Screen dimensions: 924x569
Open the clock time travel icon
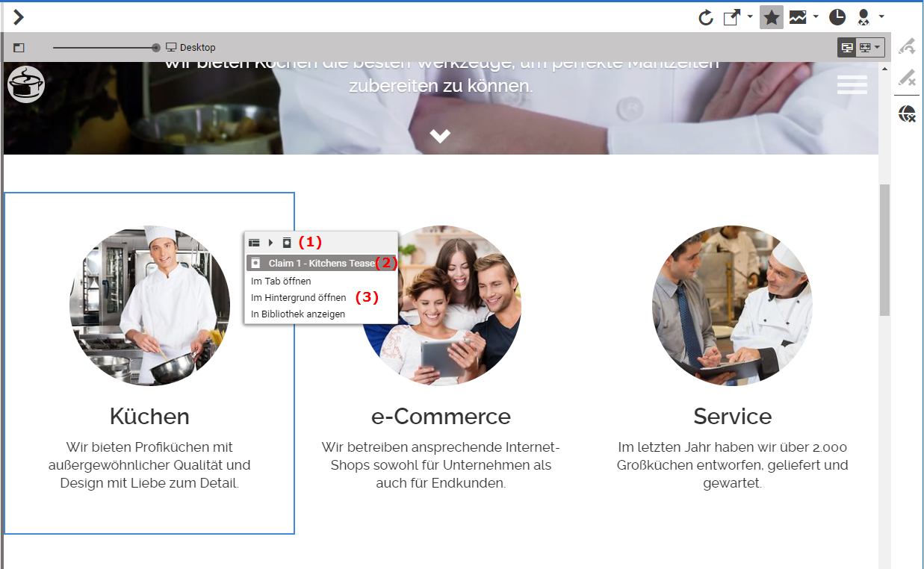(838, 17)
